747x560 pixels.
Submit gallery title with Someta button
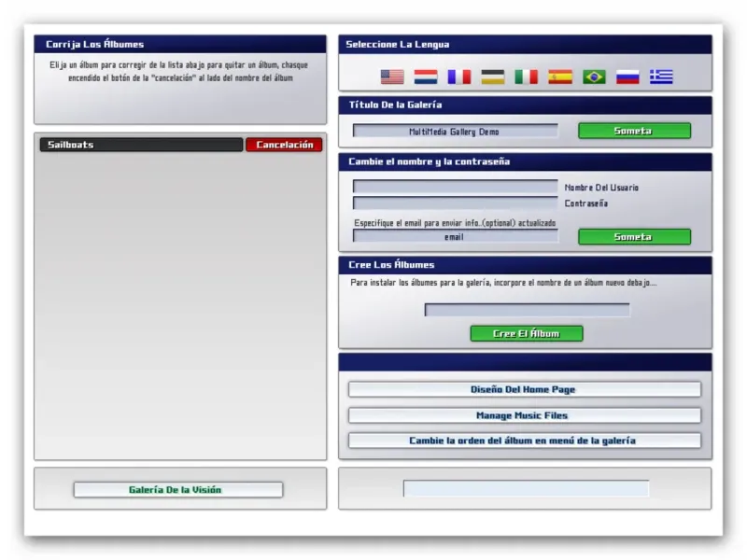click(634, 131)
